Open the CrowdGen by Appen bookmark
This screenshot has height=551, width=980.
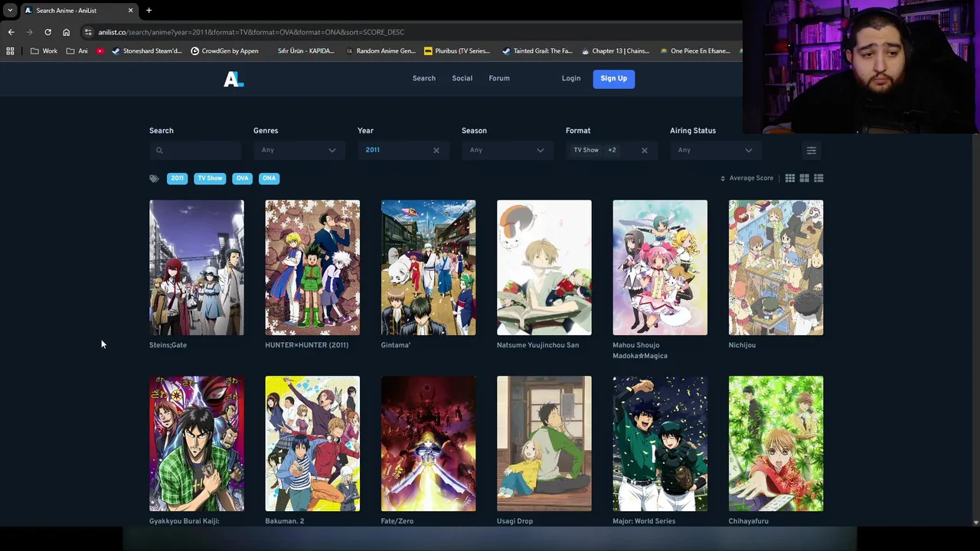point(224,51)
